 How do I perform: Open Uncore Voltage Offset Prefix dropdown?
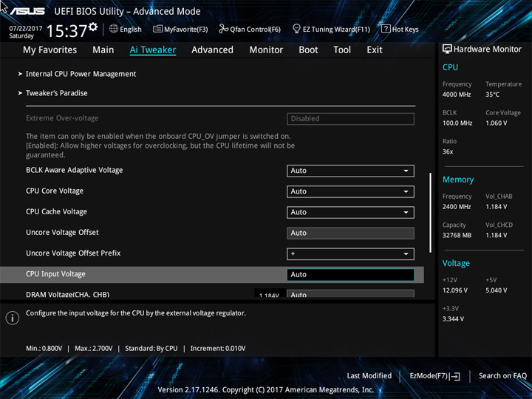click(350, 253)
